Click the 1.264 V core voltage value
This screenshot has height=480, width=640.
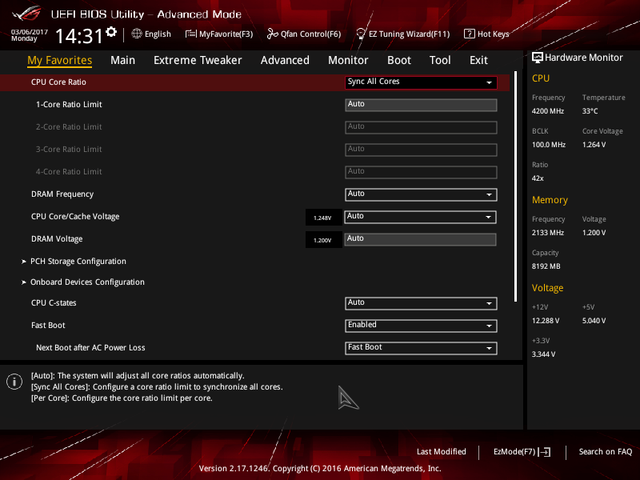click(594, 144)
